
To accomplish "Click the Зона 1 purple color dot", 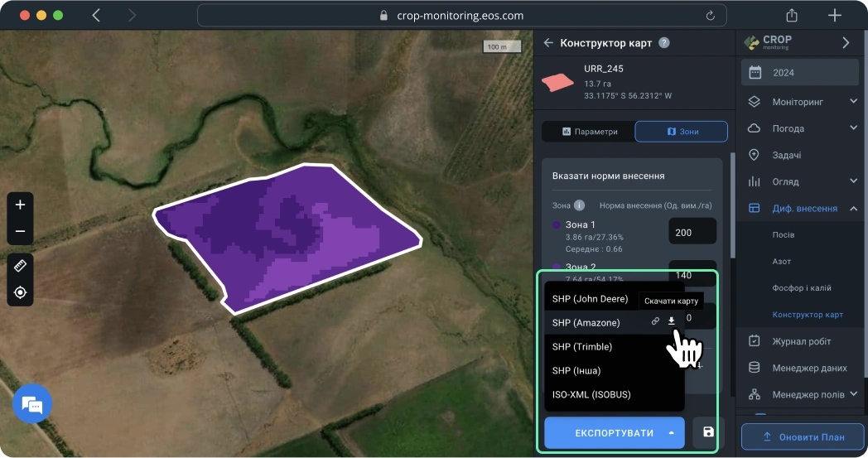I will [557, 225].
